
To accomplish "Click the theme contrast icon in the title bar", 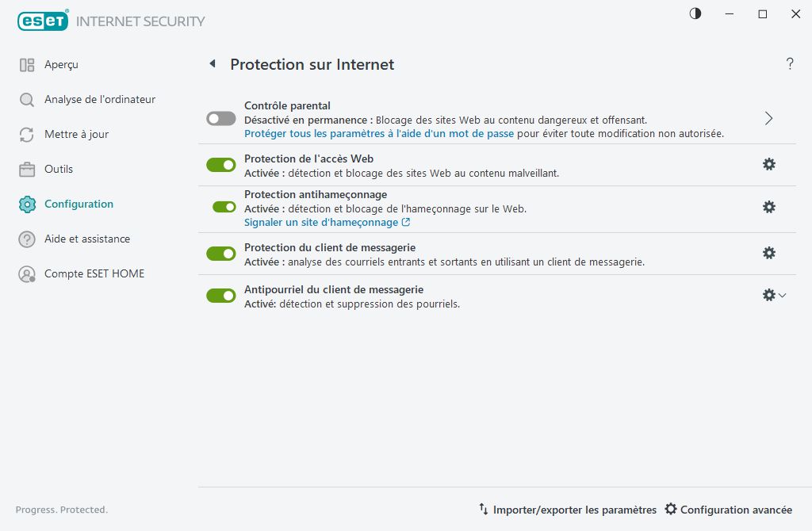I will (695, 13).
